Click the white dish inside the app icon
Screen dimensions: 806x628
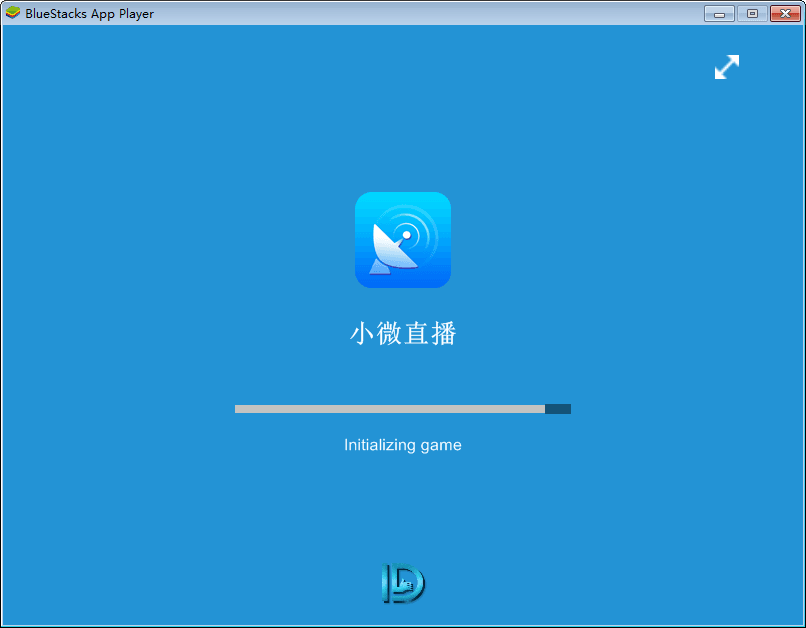coord(392,250)
